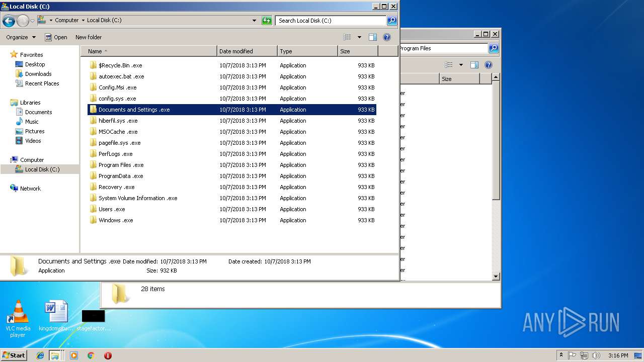The image size is (644, 362).
Task: Open Windows Explorer from the taskbar
Action: (x=55, y=355)
